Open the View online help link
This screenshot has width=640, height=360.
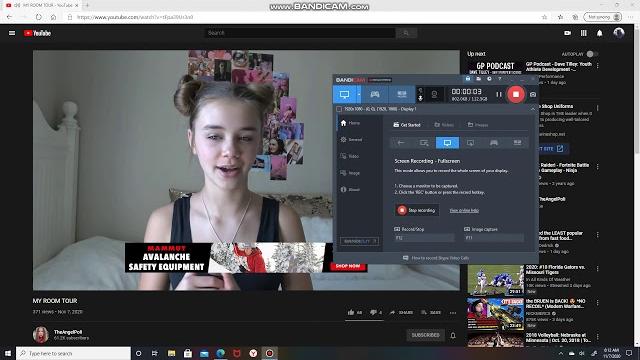tap(464, 211)
